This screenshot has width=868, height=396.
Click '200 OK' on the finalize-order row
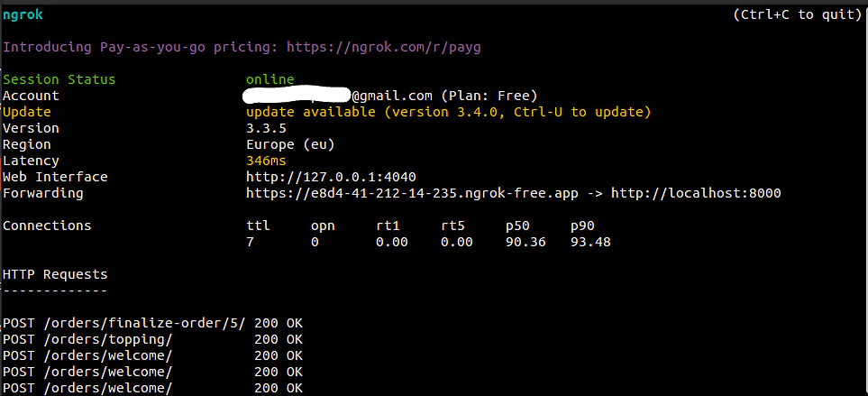tap(279, 324)
